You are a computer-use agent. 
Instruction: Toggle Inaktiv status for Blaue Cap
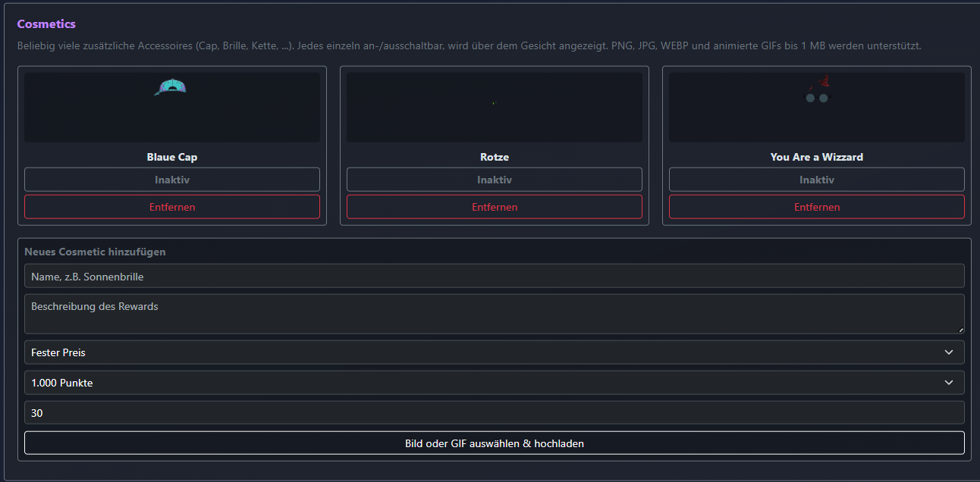[172, 180]
